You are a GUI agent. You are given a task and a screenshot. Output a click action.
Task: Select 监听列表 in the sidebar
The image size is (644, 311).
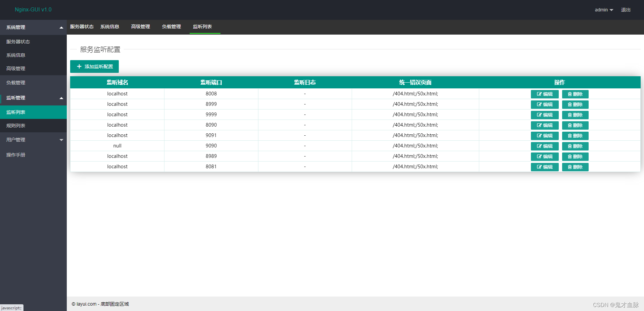33,112
